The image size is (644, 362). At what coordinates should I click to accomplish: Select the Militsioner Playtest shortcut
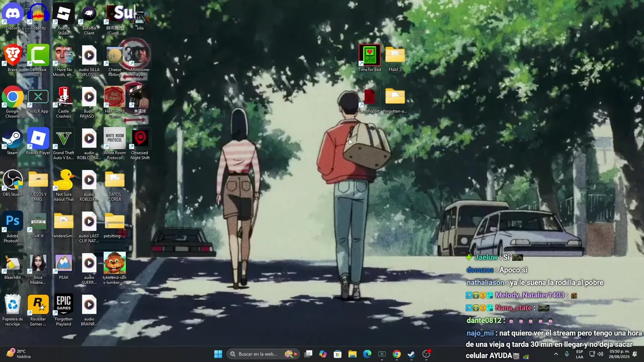pos(140,61)
